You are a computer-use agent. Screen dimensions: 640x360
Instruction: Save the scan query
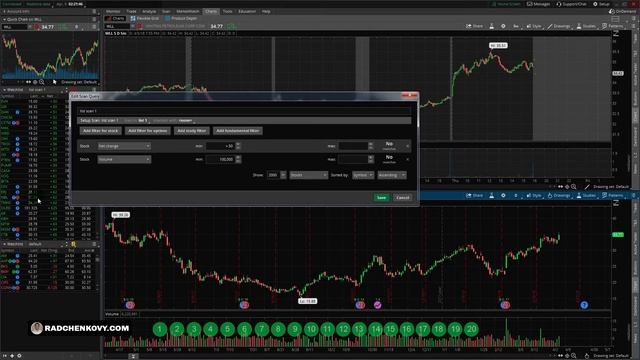tap(381, 198)
